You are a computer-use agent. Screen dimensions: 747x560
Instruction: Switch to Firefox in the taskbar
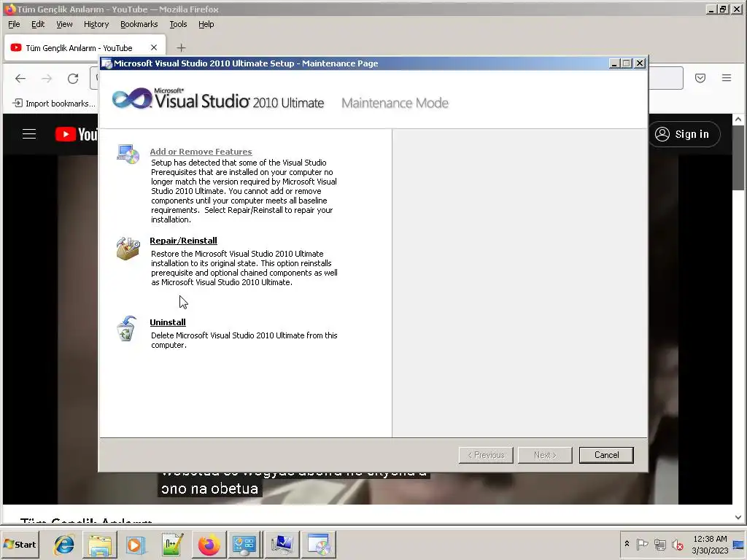click(x=208, y=544)
